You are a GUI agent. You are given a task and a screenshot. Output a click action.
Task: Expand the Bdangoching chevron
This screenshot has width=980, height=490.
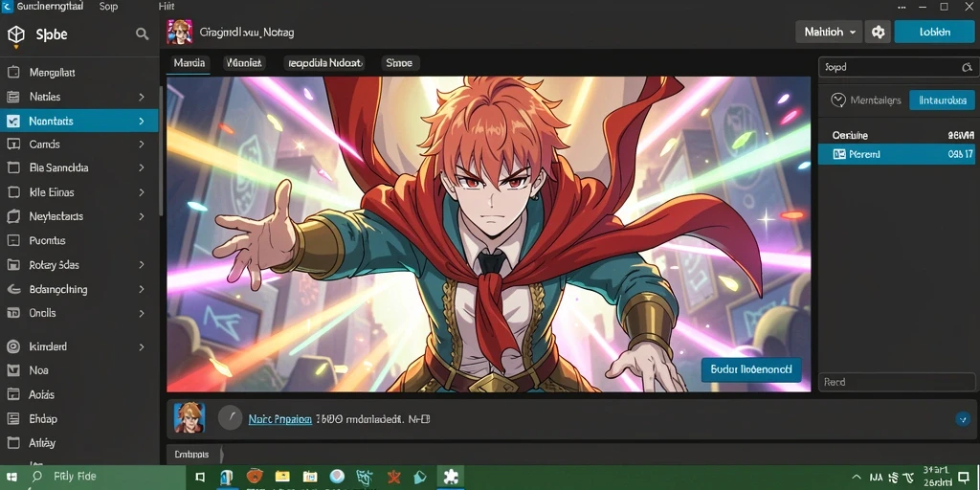[x=142, y=289]
